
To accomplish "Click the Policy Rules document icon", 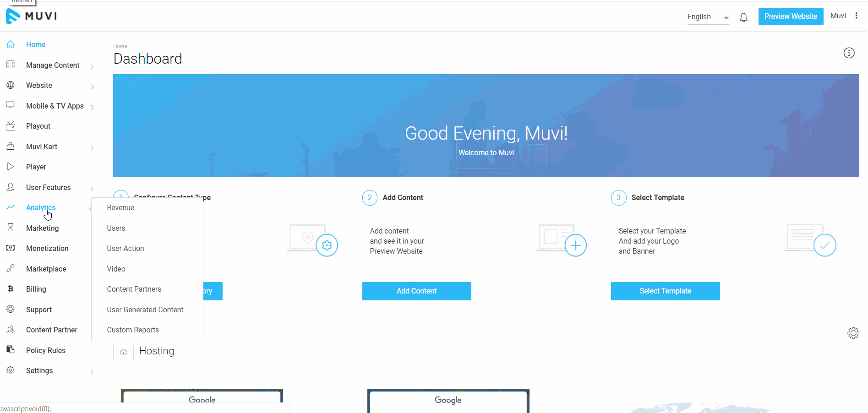I will [11, 350].
